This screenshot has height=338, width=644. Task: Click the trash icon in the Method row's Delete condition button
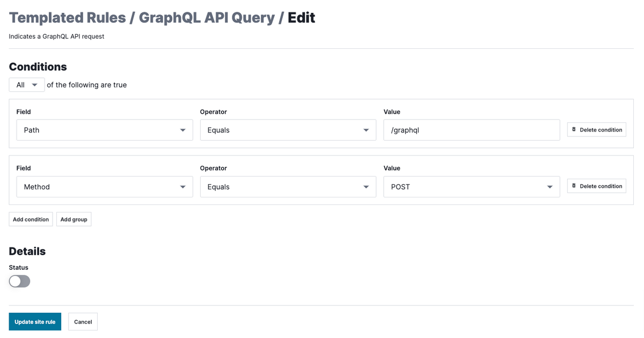(574, 186)
